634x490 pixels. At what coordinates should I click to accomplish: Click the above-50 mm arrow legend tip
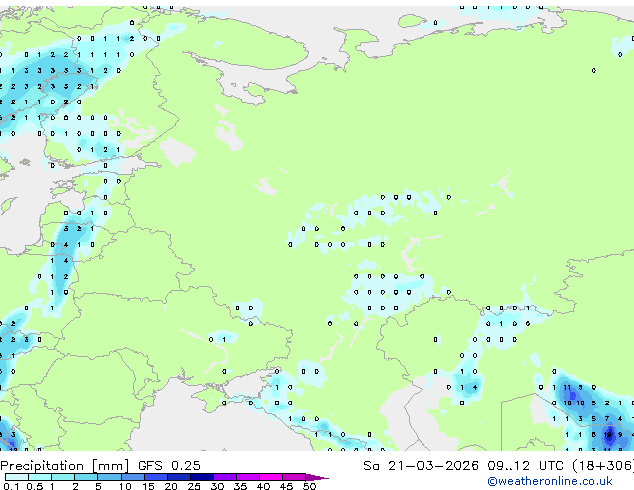(x=317, y=477)
